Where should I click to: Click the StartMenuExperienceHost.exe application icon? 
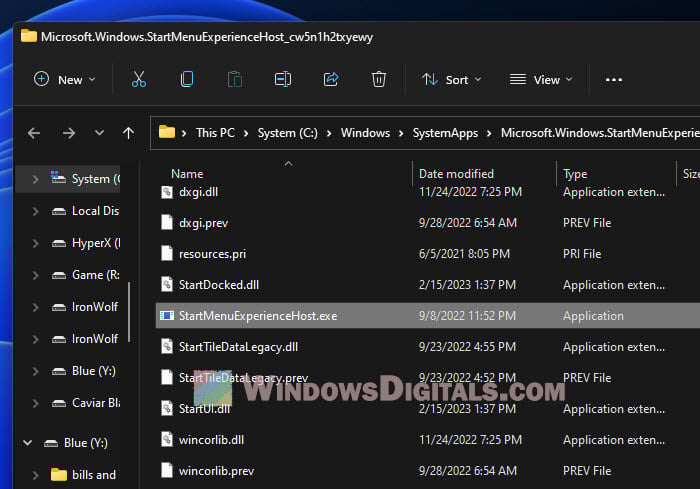click(x=167, y=316)
